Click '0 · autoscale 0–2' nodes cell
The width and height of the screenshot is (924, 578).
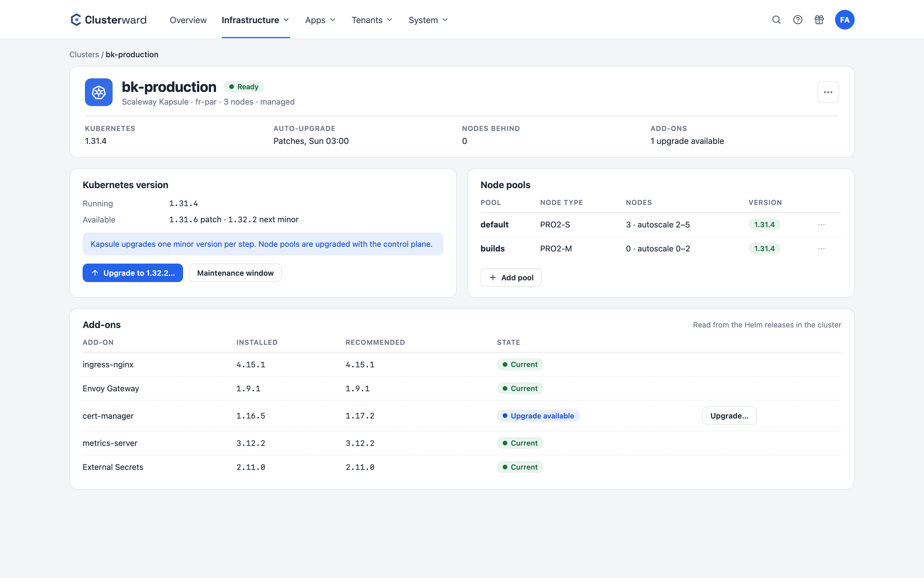[658, 249]
